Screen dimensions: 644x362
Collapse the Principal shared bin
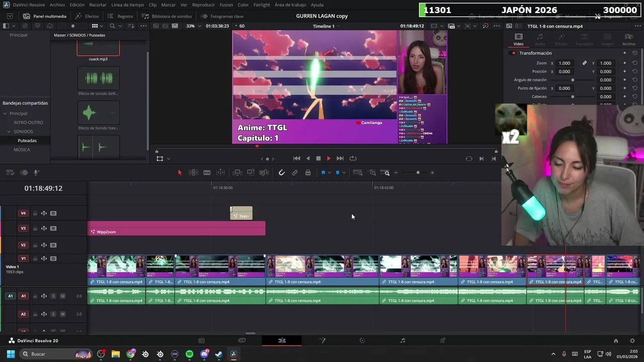point(5,113)
